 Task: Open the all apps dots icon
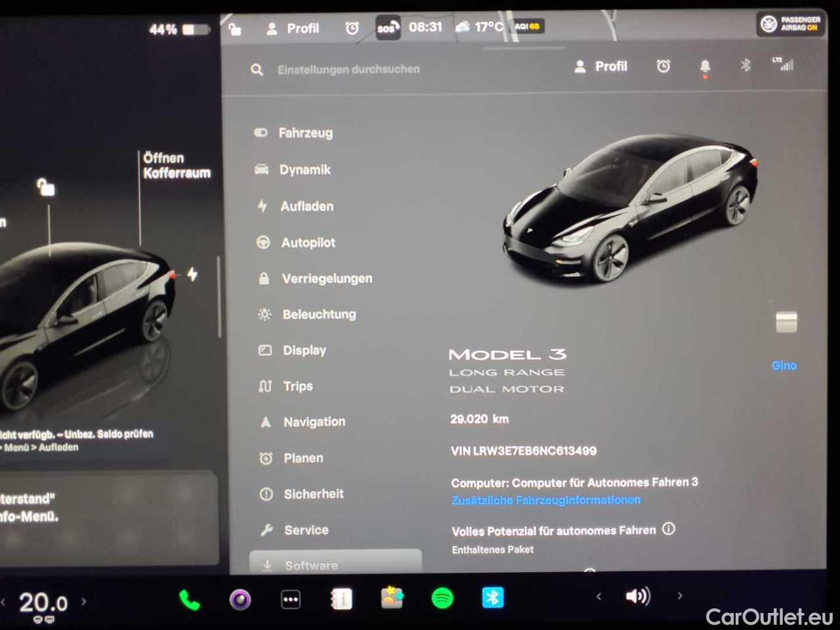pos(291,599)
